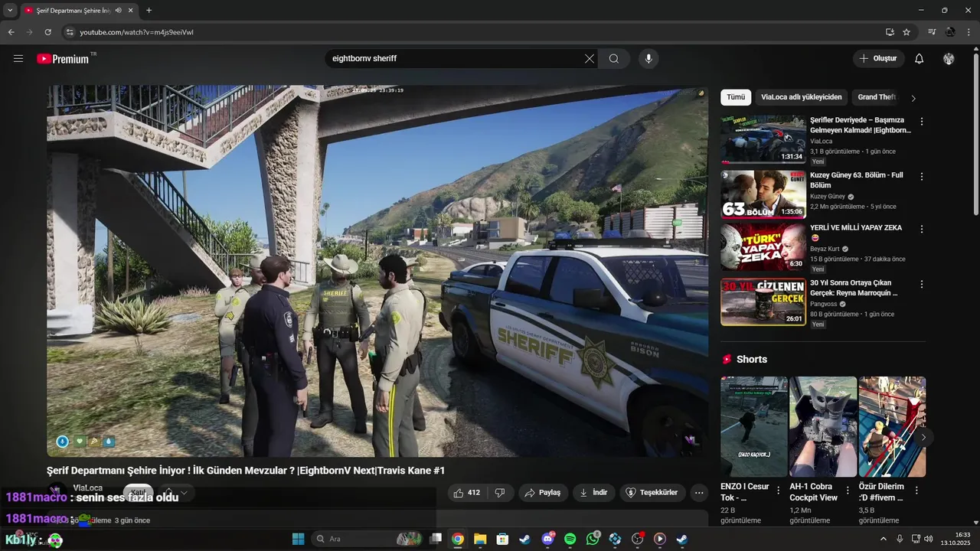Screen dimensions: 980x551
Task: Open options for Yerli ve Milli video
Action: [x=922, y=229]
